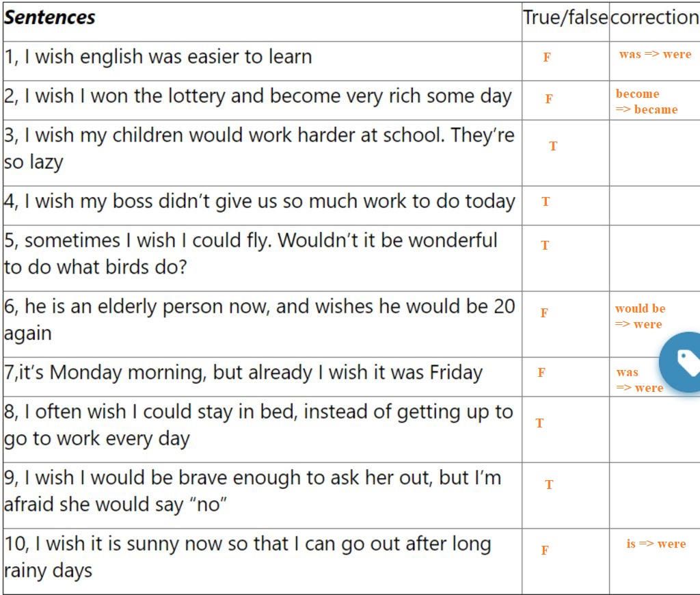The image size is (700, 595).
Task: Click the 'was => were' correction for sentence 1
Action: pos(655,55)
